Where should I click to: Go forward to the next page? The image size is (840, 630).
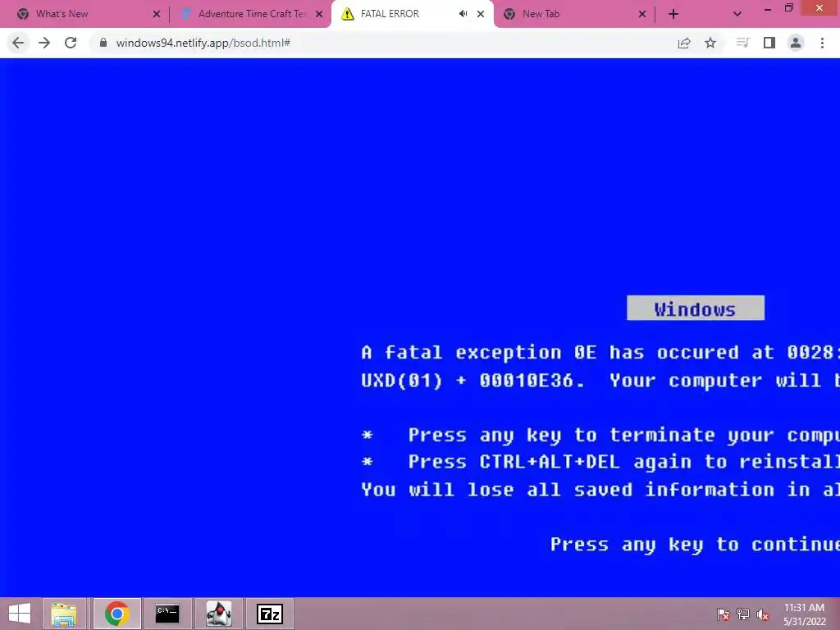coord(44,43)
